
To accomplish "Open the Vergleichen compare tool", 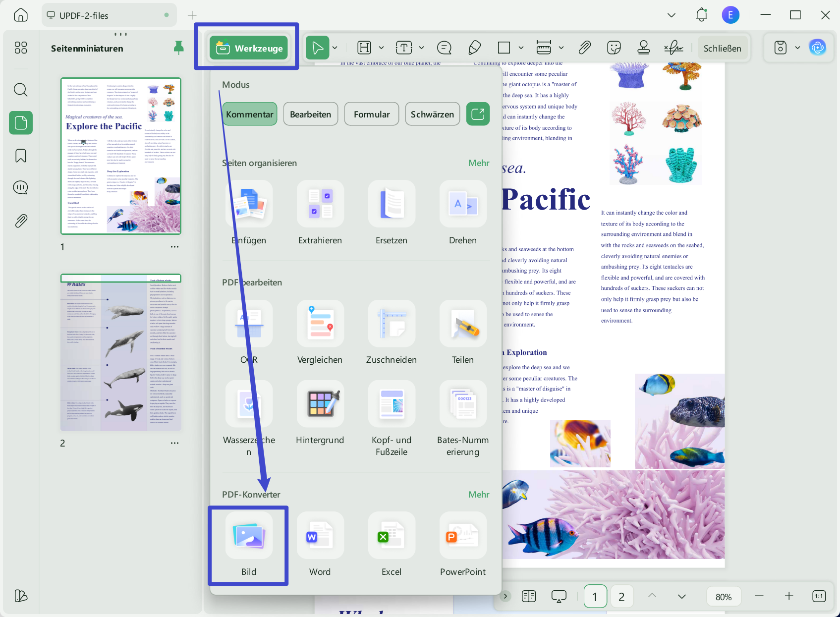I will pos(320,333).
